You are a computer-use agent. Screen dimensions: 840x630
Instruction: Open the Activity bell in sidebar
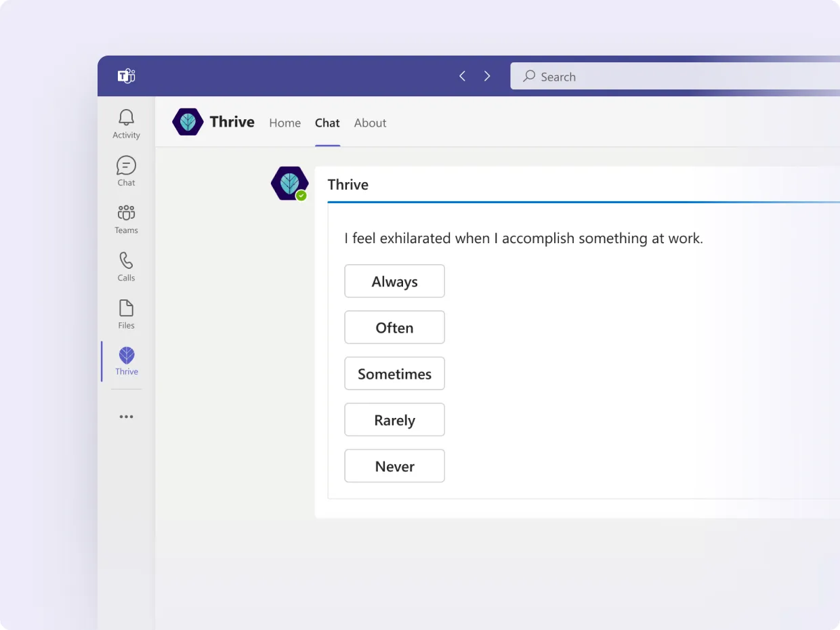(126, 124)
